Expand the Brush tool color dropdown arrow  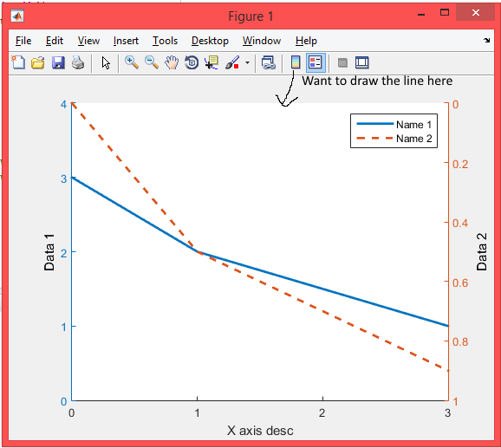(247, 63)
